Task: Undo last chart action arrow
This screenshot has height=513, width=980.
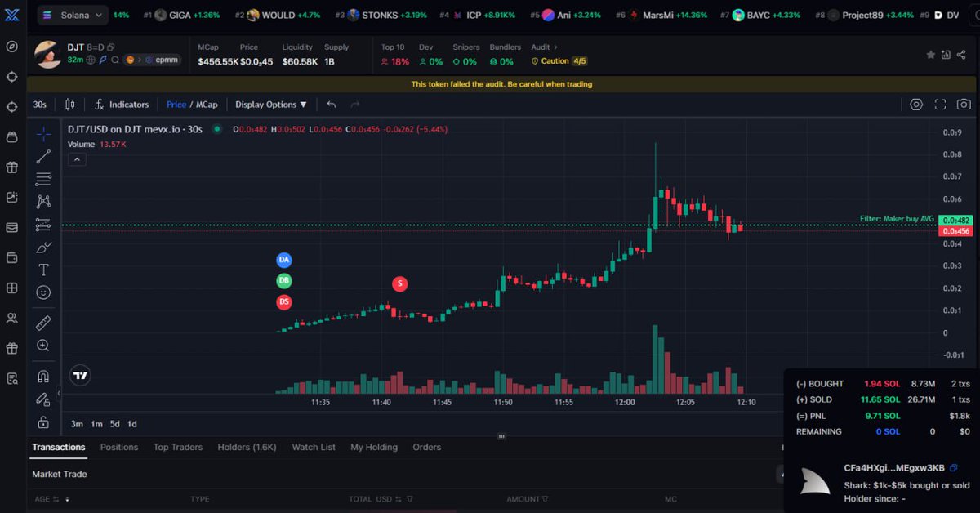Action: click(331, 105)
